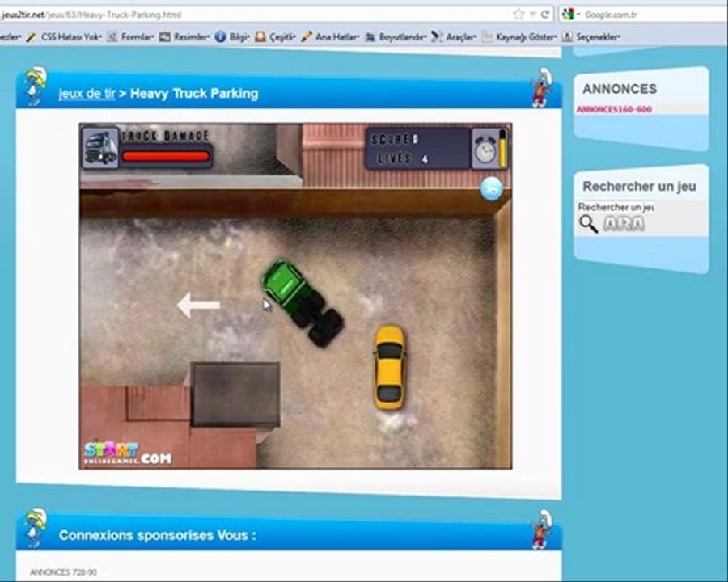728x582 pixels.
Task: Open the Google search engine selector
Action: click(570, 15)
